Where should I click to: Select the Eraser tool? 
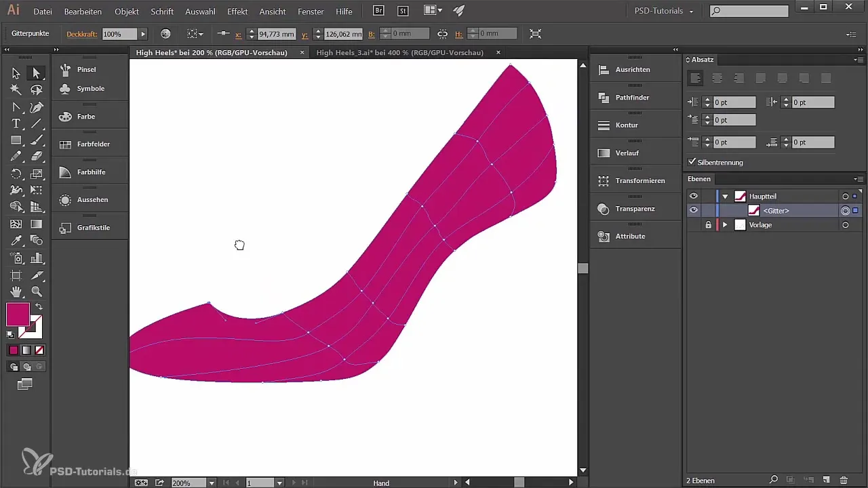[x=37, y=157]
